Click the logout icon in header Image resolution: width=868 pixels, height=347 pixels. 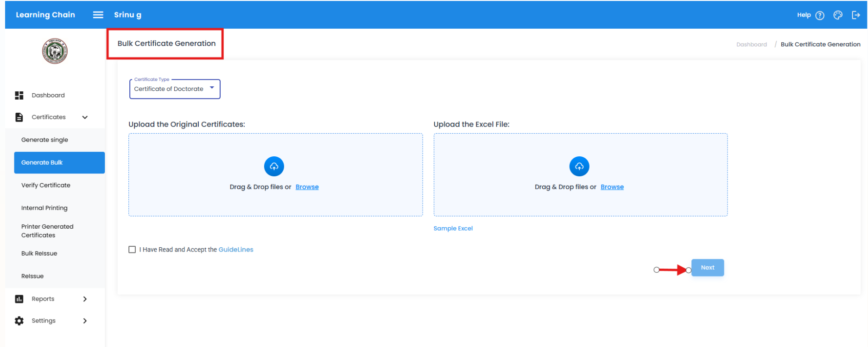[855, 15]
